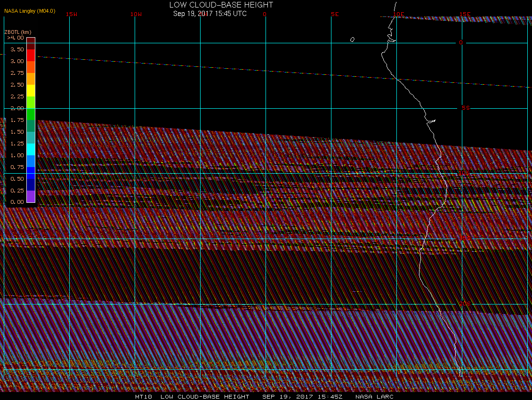The width and height of the screenshot is (532, 400).
Task: Click the bright red legend swatch
Action: tap(31, 55)
